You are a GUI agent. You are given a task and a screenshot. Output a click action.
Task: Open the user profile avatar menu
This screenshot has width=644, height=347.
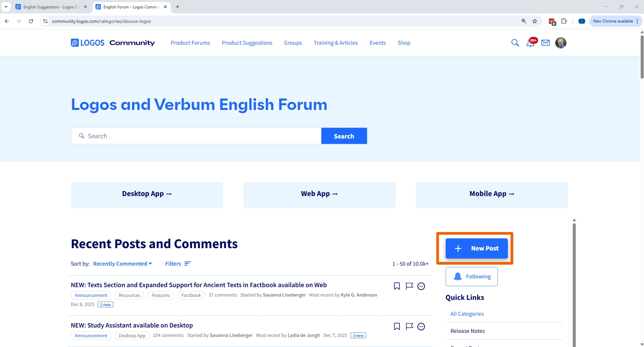(x=561, y=43)
